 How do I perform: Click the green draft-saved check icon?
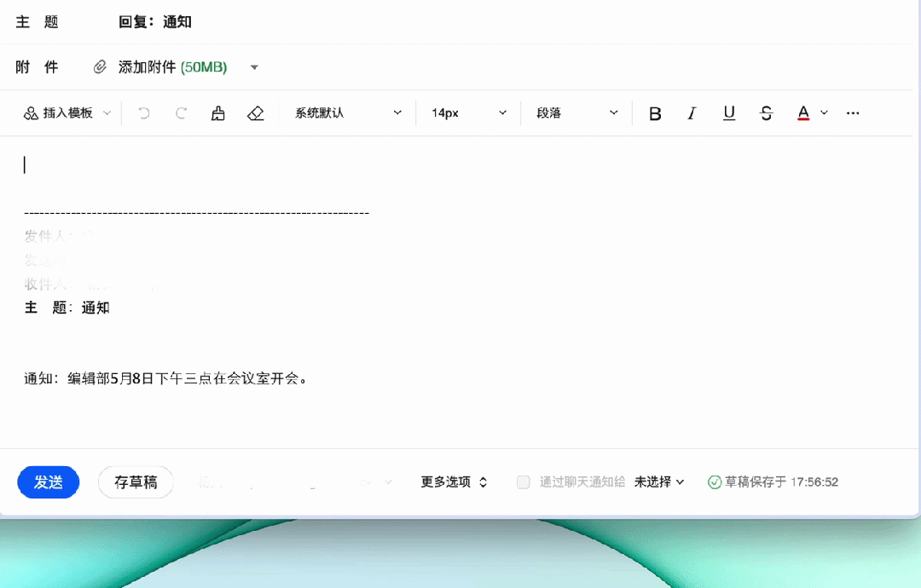tap(715, 482)
